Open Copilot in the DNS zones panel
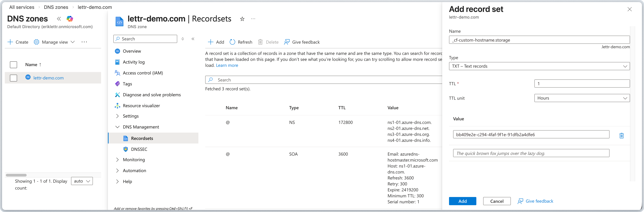This screenshot has width=644, height=212. tap(69, 19)
